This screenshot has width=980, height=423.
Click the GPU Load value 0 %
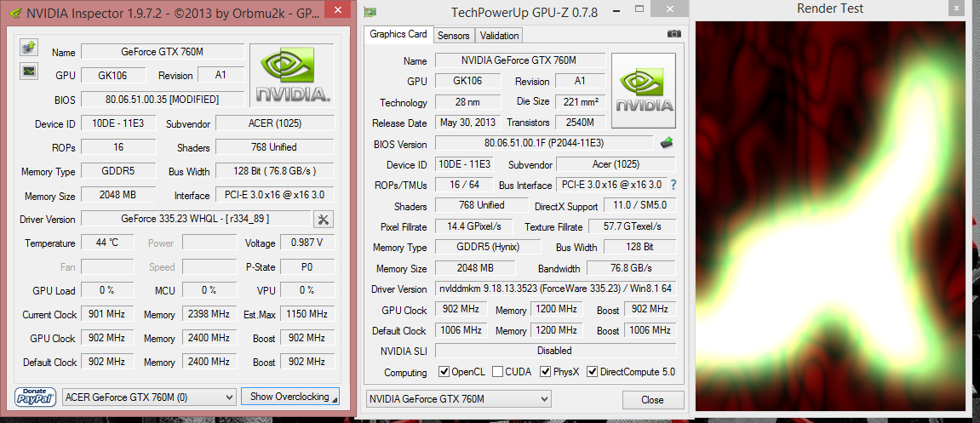point(107,290)
